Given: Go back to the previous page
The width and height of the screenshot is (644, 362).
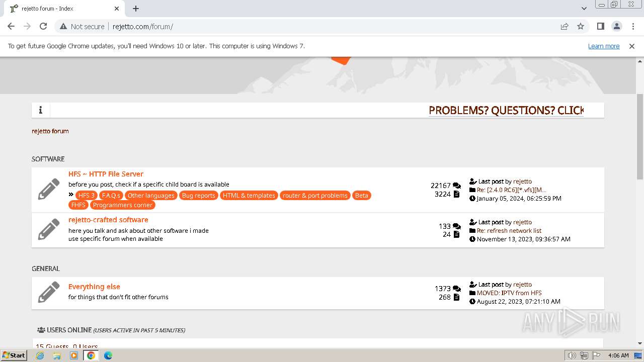Looking at the screenshot, I should click(11, 26).
